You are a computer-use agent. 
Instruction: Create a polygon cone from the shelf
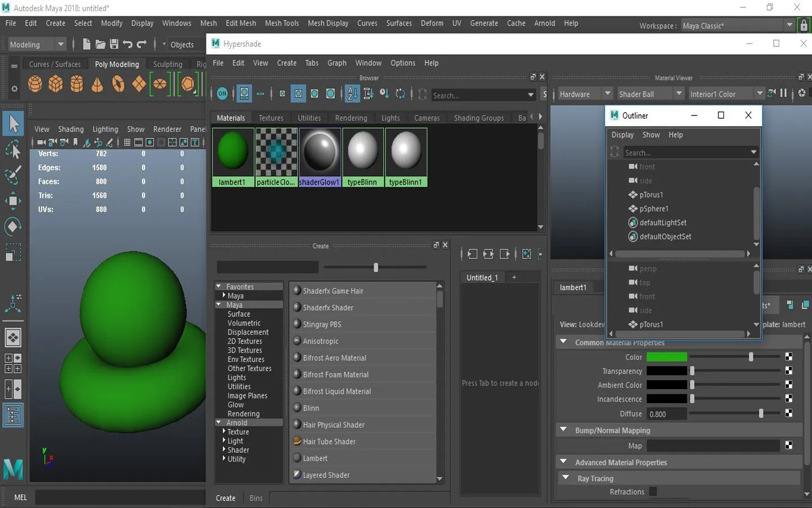pyautogui.click(x=98, y=84)
